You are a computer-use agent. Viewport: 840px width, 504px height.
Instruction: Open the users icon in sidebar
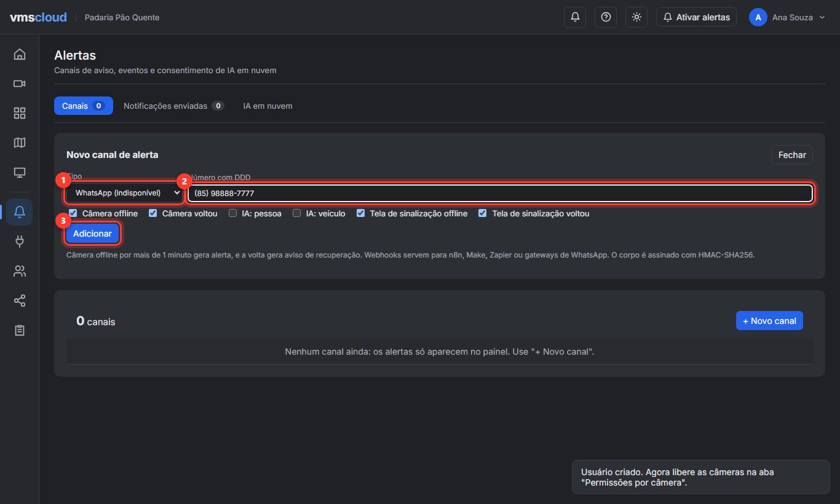(x=20, y=271)
